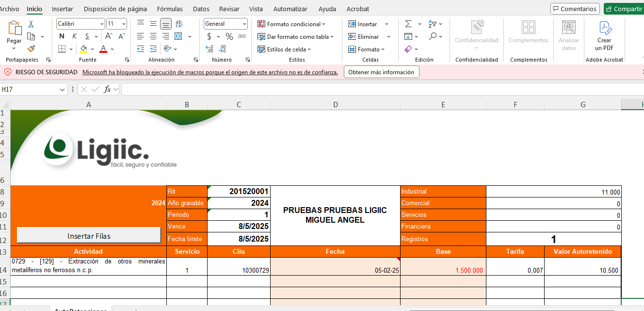644x311 pixels.
Task: Open the Archivo menu
Action: click(9, 9)
